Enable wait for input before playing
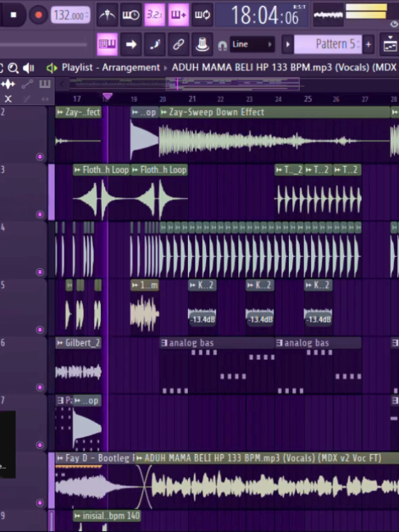 click(x=131, y=15)
